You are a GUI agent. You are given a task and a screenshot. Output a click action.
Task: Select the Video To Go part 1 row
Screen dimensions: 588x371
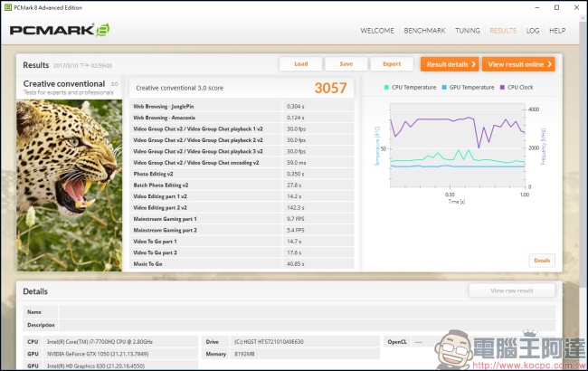point(242,242)
